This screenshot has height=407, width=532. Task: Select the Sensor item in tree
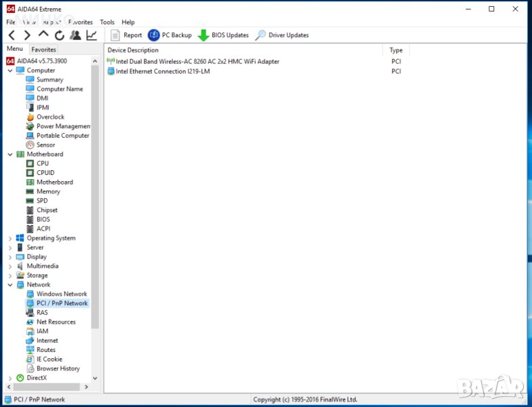coord(45,145)
